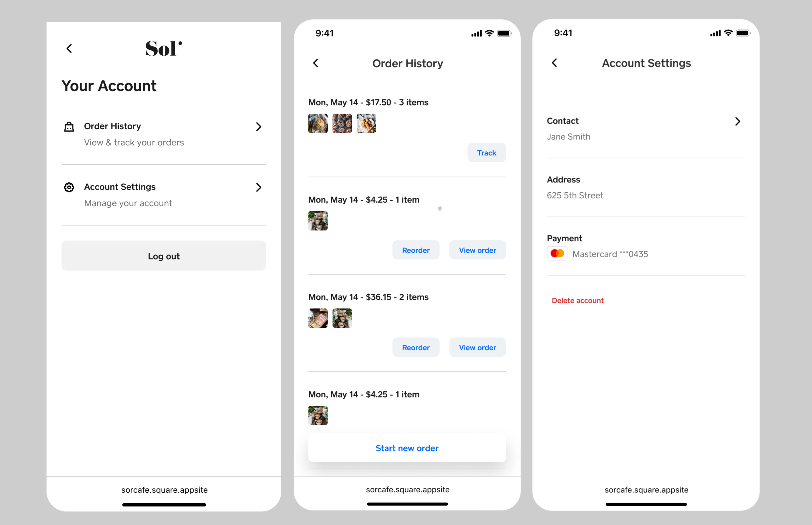Viewport: 812px width, 525px height.
Task: Click the Order History bag icon
Action: (69, 126)
